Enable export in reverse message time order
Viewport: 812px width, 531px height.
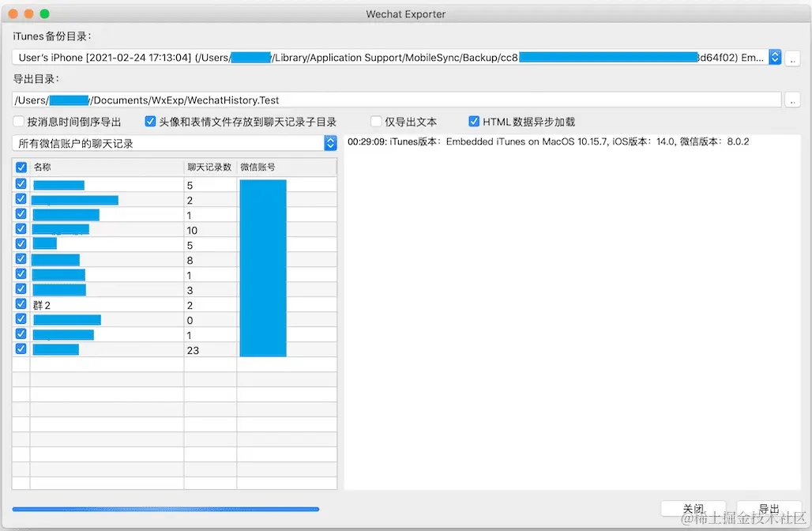pos(19,121)
